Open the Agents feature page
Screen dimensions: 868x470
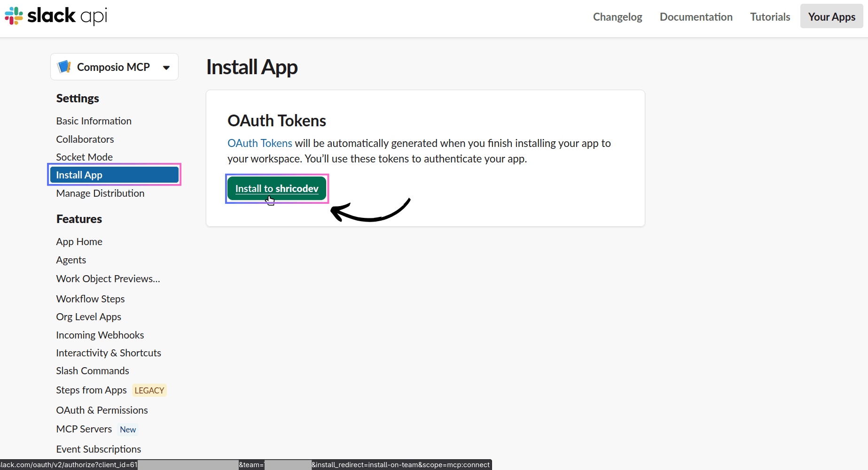tap(71, 260)
